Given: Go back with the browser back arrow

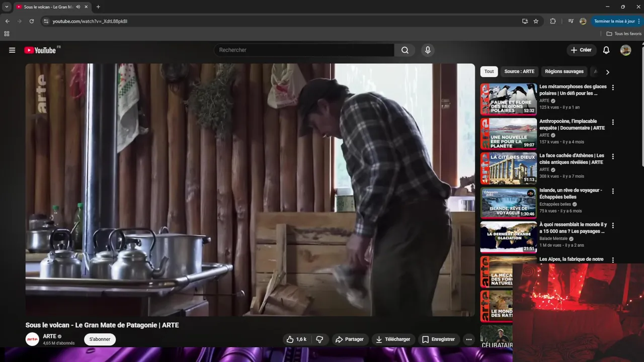Looking at the screenshot, I should point(7,21).
